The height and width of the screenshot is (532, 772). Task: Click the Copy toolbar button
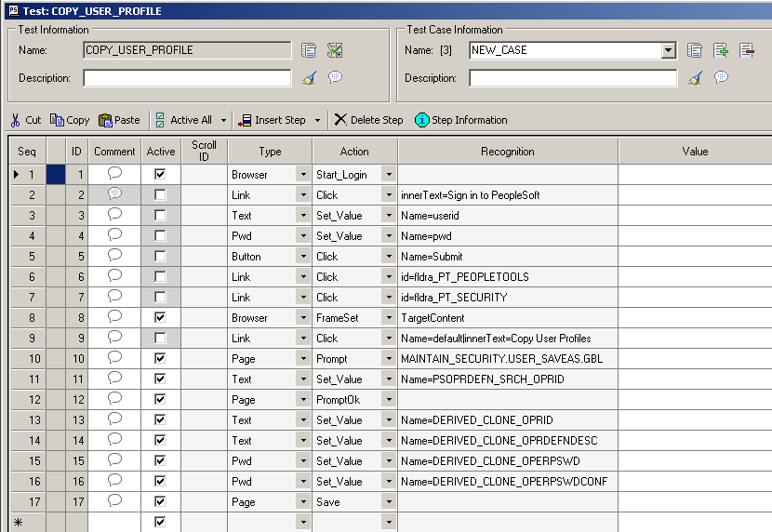point(70,120)
